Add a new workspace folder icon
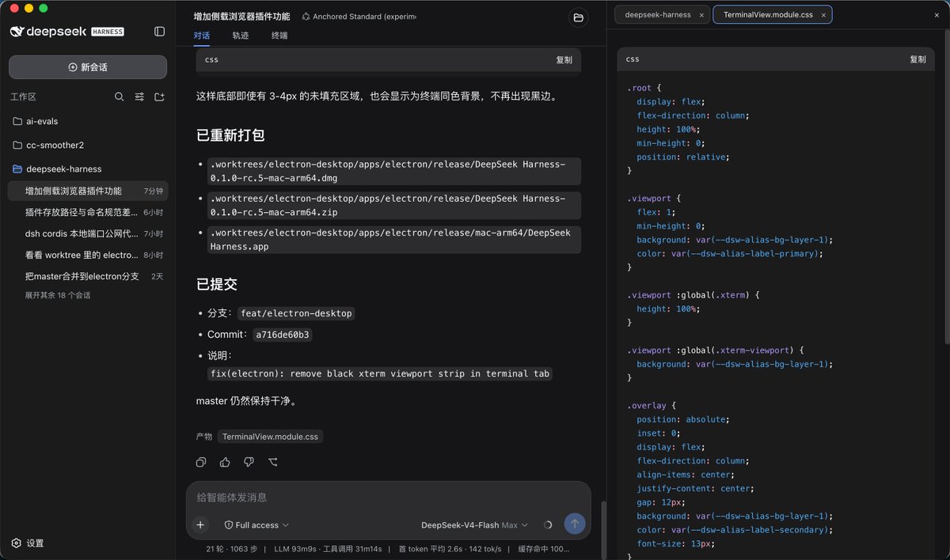Screen dimensions: 950x560 [159, 96]
